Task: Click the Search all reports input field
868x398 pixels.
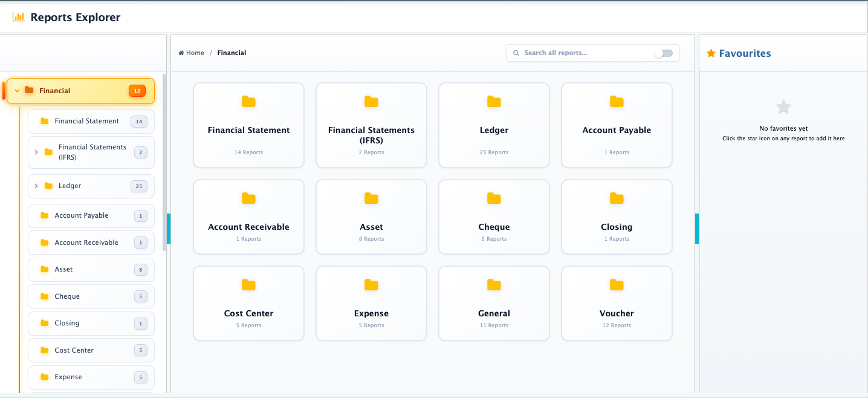Action: pyautogui.click(x=586, y=53)
